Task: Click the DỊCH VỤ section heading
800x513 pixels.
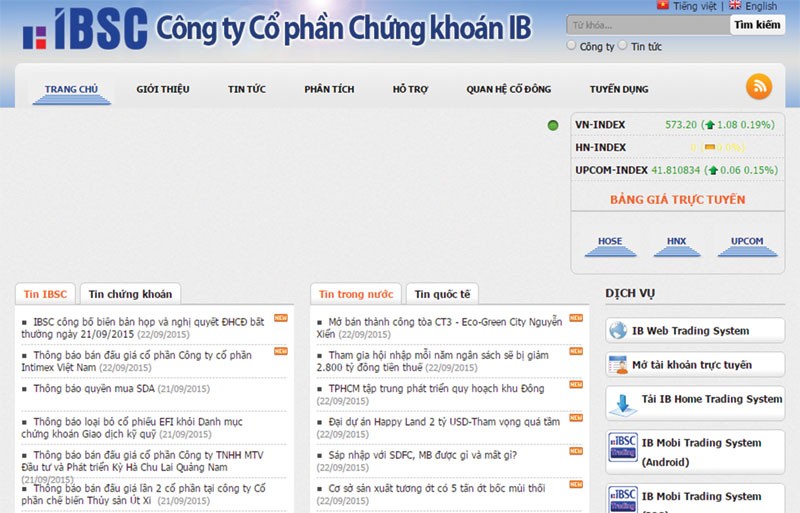Action: click(630, 294)
